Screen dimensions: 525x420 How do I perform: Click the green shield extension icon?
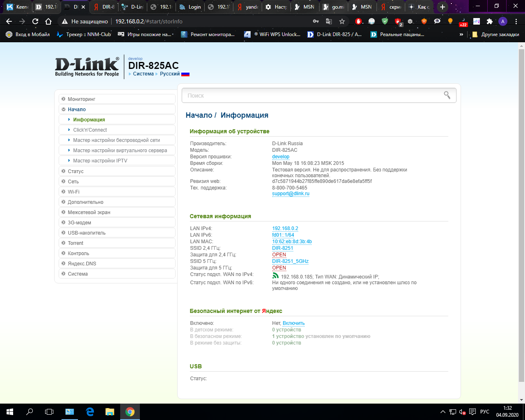point(385,21)
